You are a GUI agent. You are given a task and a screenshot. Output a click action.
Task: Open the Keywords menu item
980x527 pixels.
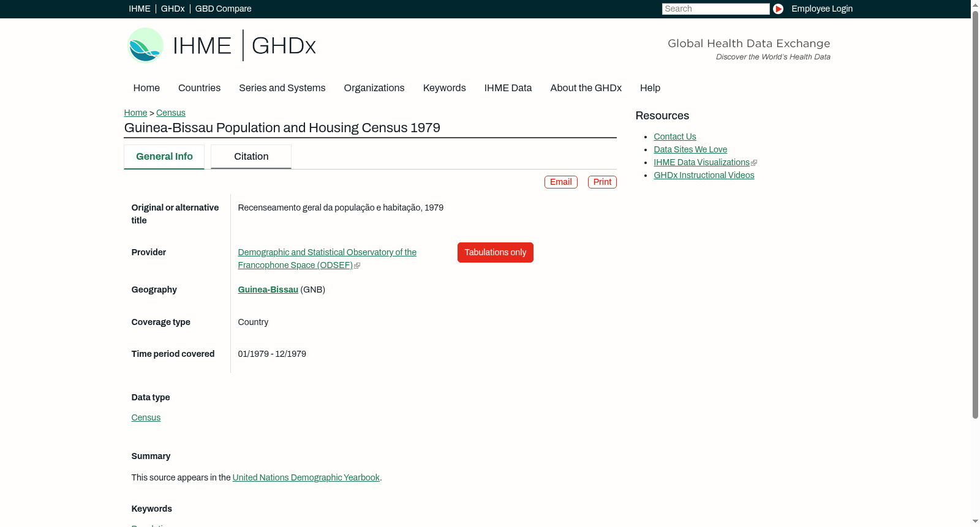pos(445,88)
